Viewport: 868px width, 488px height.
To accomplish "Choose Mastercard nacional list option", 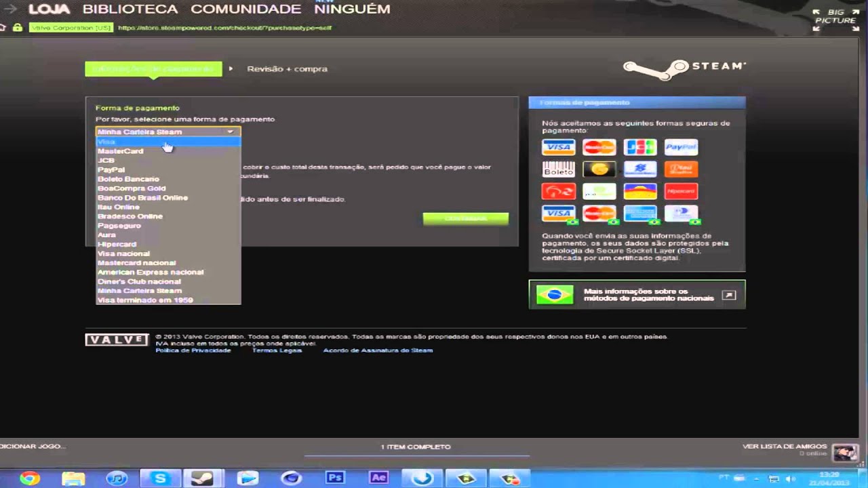I will (168, 262).
